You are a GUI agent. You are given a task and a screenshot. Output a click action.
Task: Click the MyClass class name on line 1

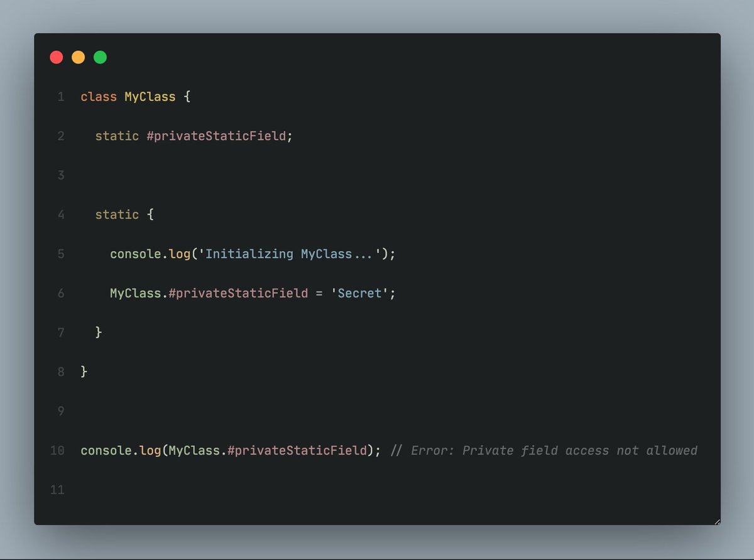tap(151, 97)
